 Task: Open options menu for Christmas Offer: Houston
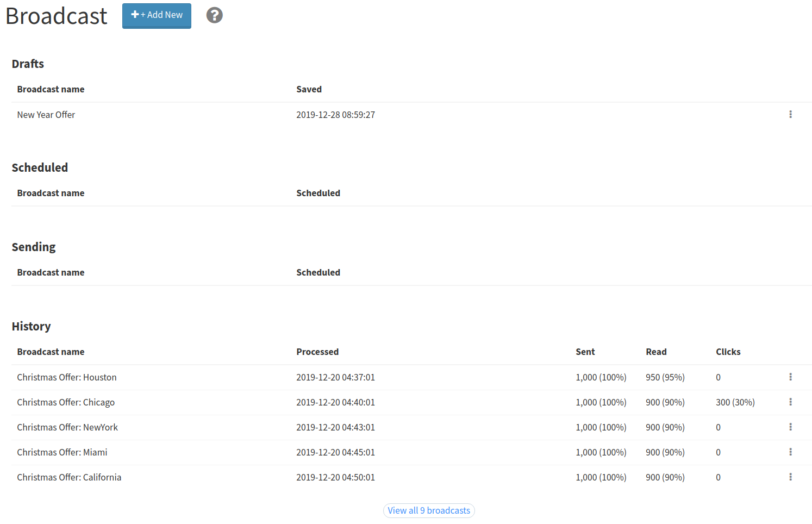tap(790, 377)
